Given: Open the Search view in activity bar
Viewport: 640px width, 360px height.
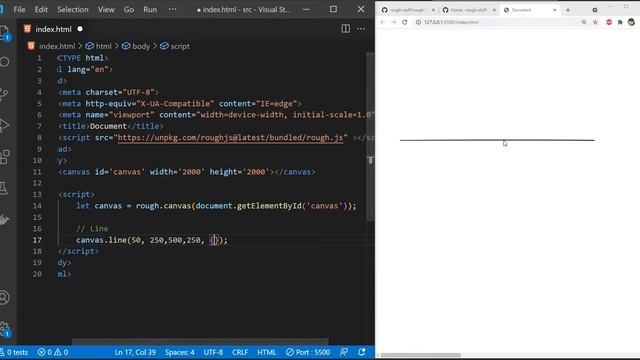Looking at the screenshot, I should [4, 62].
